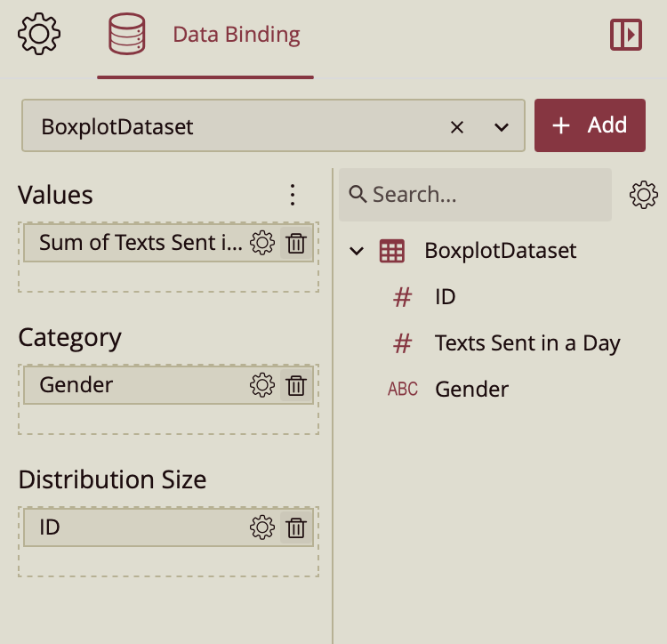The height and width of the screenshot is (644, 667).
Task: Select the Texts Sent in a Day field
Action: [526, 343]
